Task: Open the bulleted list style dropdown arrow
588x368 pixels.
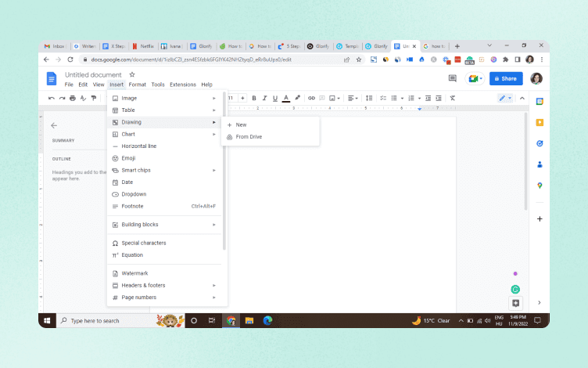Action: tap(402, 99)
